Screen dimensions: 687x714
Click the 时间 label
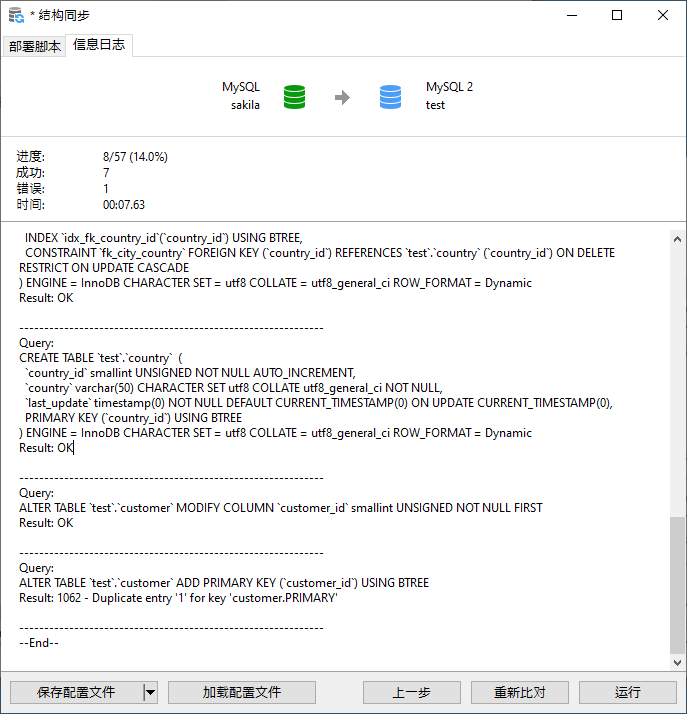pyautogui.click(x=31, y=205)
